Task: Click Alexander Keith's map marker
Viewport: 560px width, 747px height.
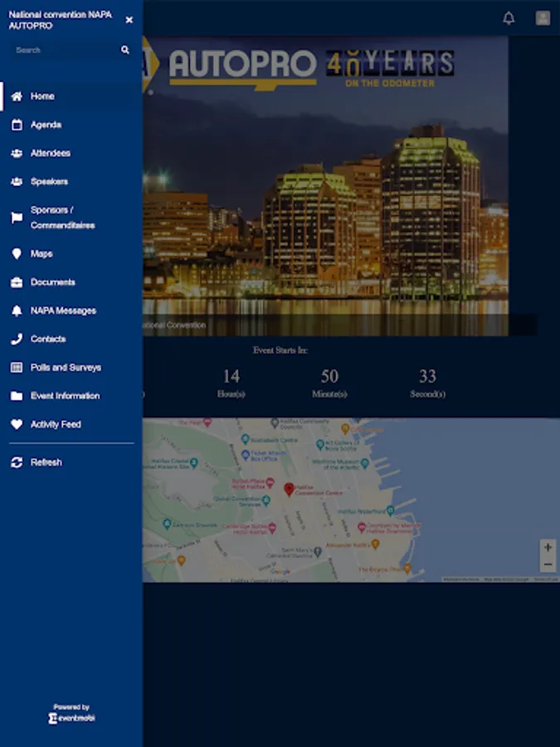Action: (x=375, y=544)
